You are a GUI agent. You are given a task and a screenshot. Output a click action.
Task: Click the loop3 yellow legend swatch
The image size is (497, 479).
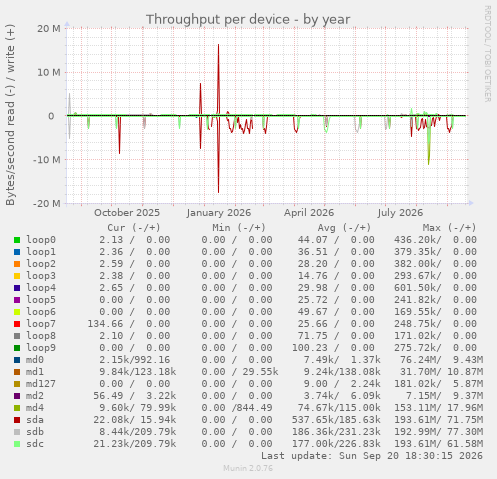(17, 276)
